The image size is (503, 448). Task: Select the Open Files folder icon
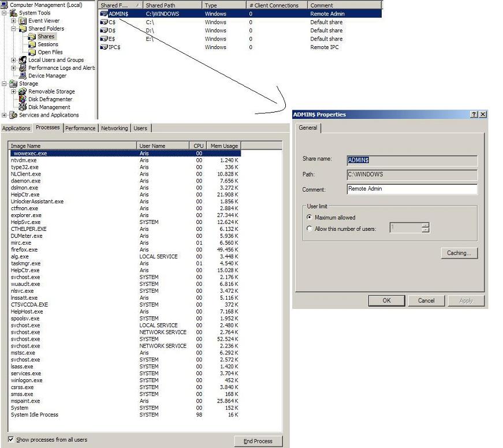[x=32, y=52]
